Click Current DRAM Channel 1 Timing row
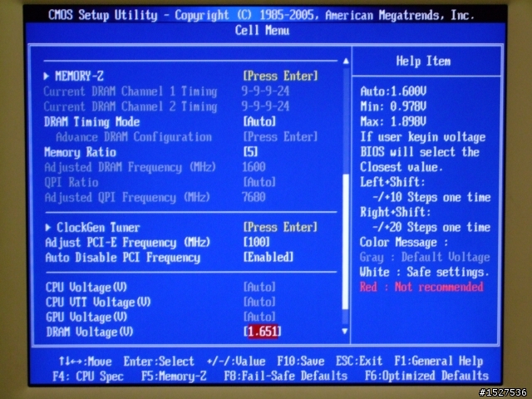 (x=166, y=91)
